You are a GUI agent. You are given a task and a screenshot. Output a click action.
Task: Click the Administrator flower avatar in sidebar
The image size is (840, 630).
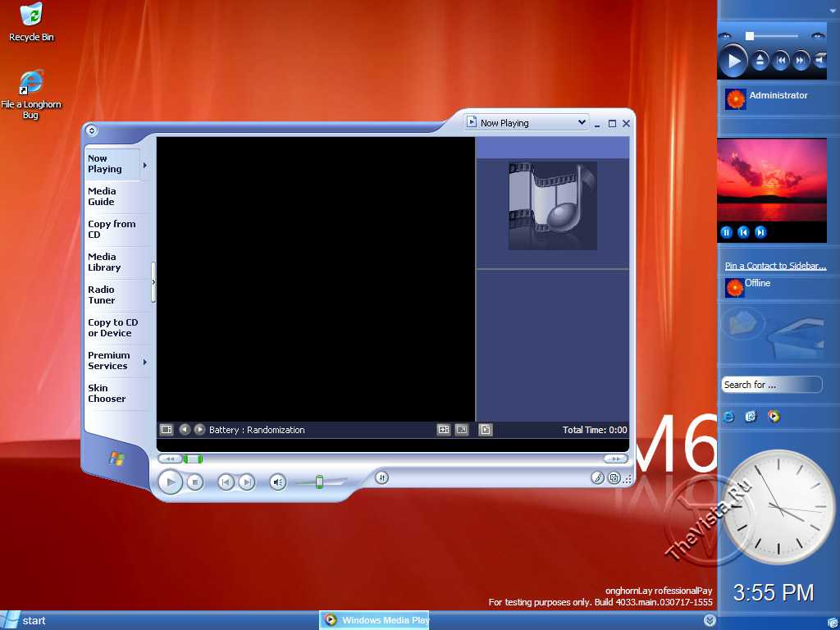[x=735, y=99]
